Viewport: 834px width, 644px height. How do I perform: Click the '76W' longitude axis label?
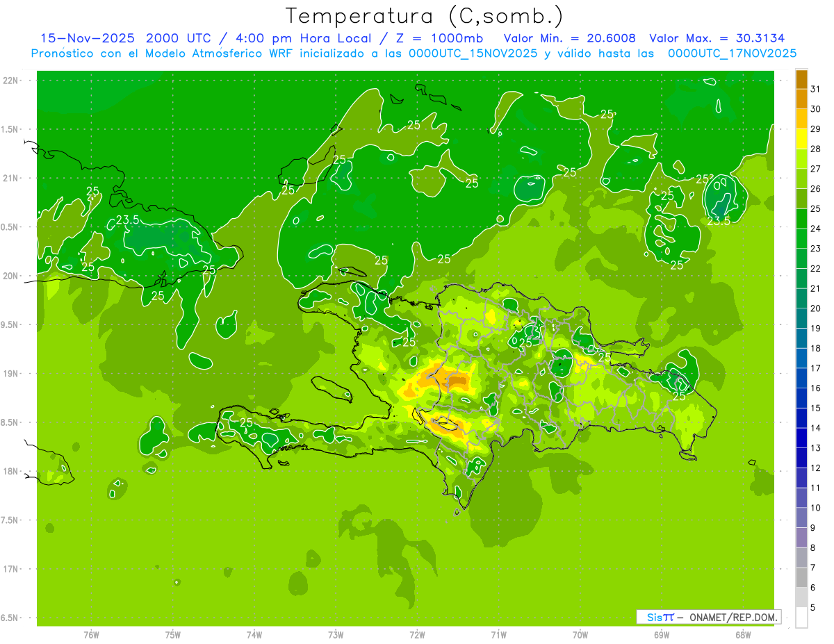pos(91,635)
